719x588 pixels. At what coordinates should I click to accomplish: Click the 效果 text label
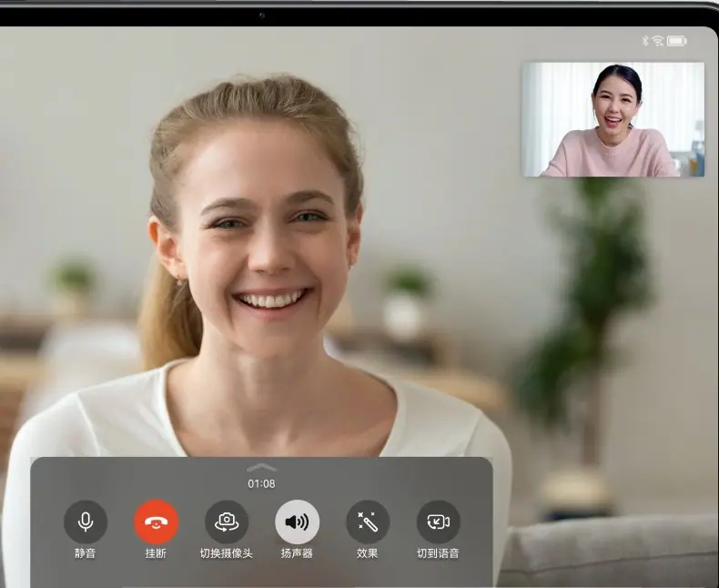pyautogui.click(x=368, y=553)
